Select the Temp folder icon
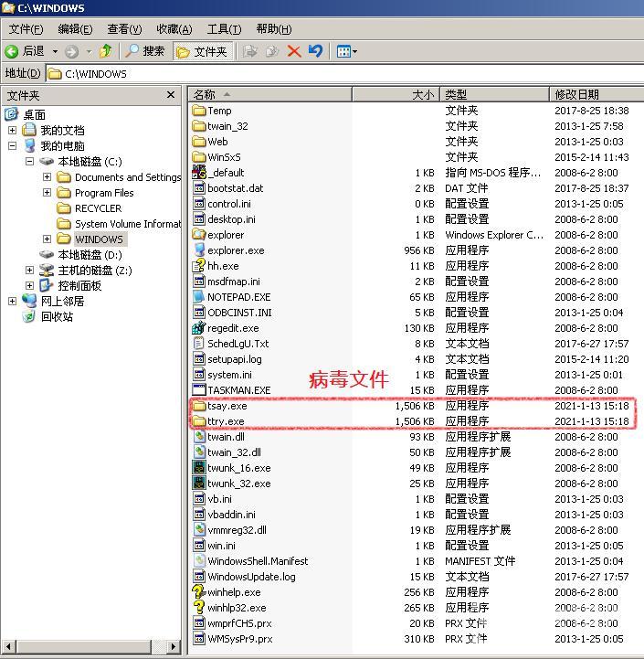The width and height of the screenshot is (644, 659). 199,111
